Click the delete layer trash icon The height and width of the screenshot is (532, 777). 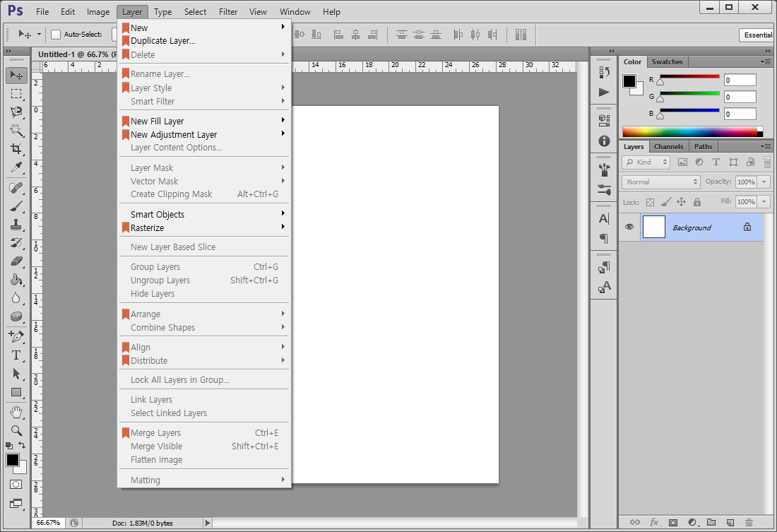(x=749, y=522)
